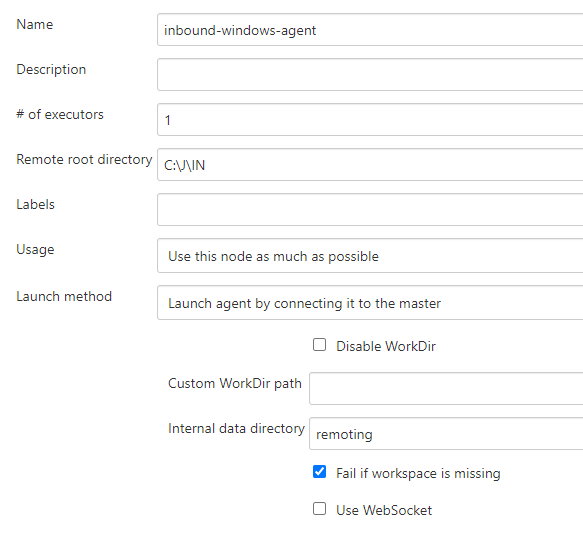Enable the Use WebSocket checkbox
Screen dimensions: 583x550
pyautogui.click(x=319, y=509)
